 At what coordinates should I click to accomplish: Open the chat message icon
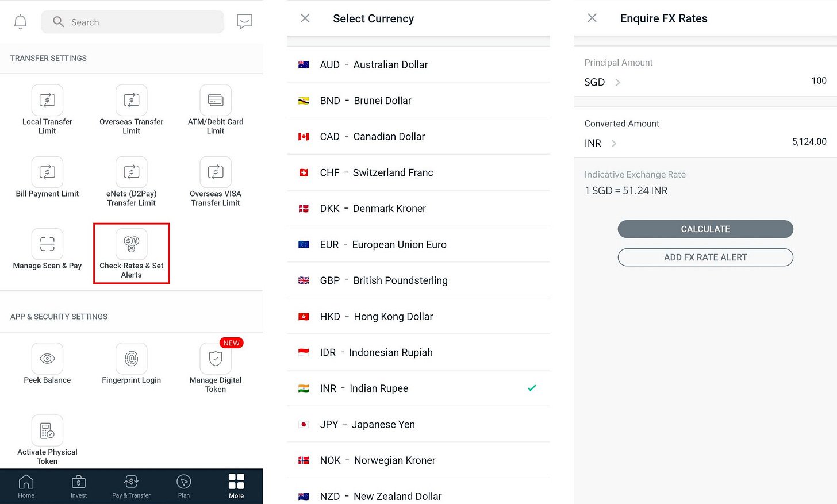[x=244, y=22]
